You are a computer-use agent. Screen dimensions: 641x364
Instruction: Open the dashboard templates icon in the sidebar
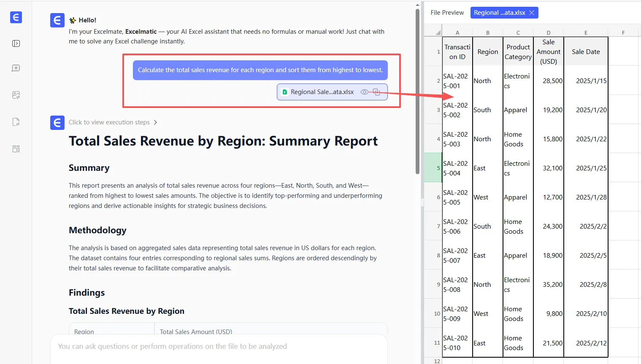(x=16, y=149)
